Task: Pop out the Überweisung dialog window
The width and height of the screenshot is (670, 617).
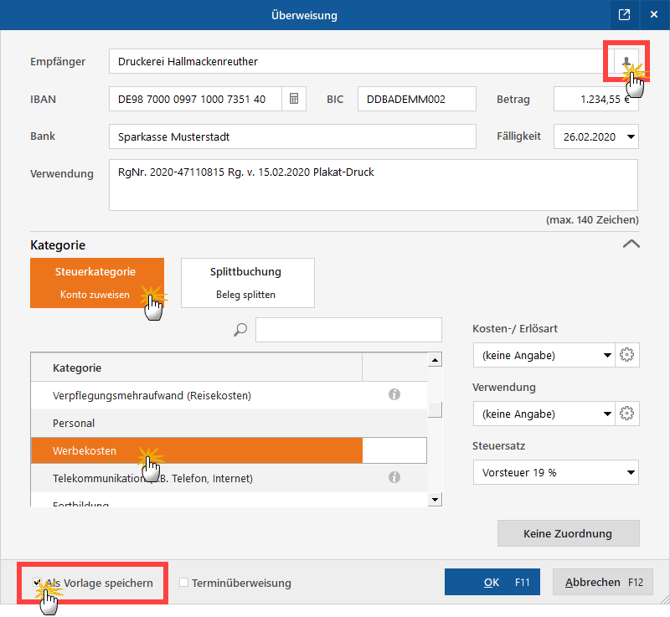Action: click(x=624, y=15)
